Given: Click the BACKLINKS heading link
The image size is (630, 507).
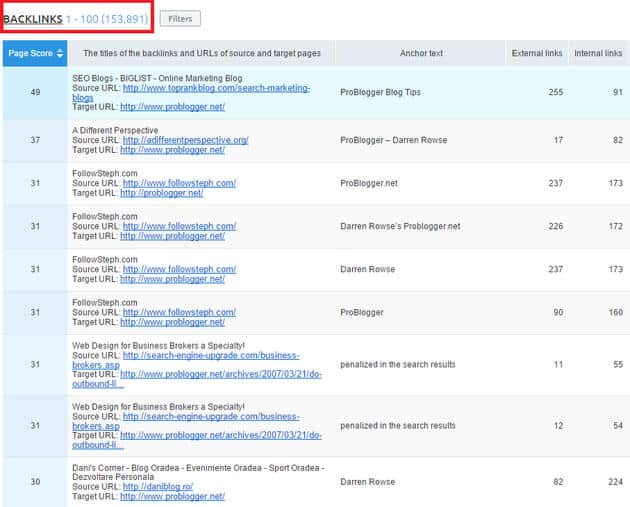Looking at the screenshot, I should (x=33, y=19).
